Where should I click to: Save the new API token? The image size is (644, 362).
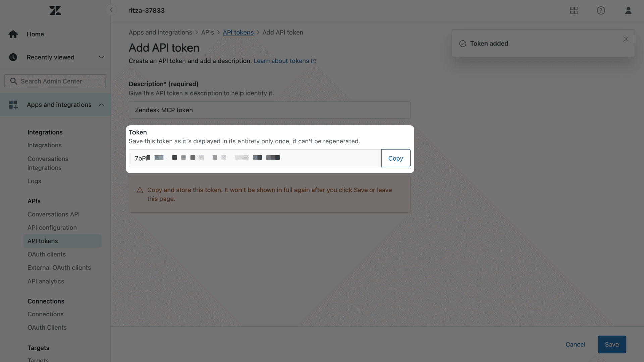[x=611, y=344]
